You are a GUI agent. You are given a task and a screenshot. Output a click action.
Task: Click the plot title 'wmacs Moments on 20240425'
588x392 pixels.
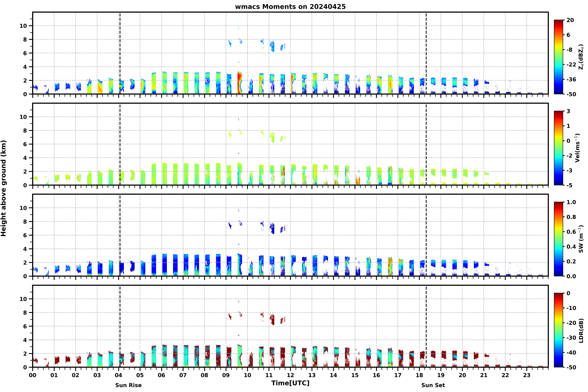point(290,7)
